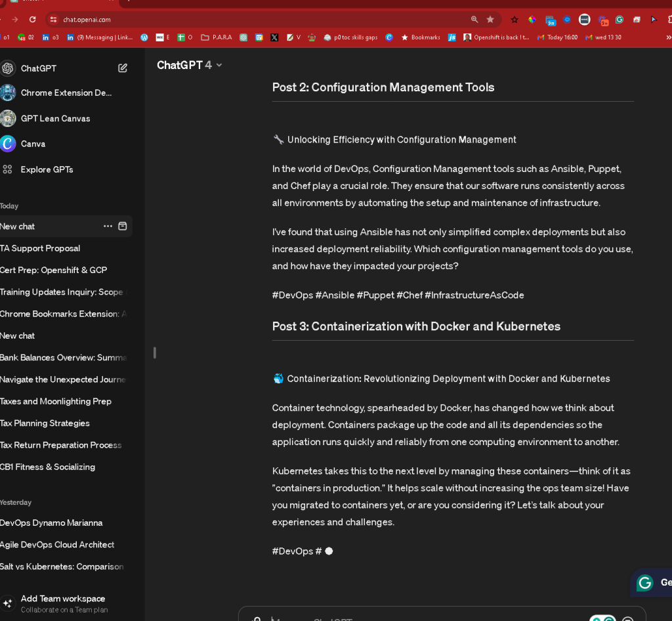Open the ChatGPT bookmark icon
Image resolution: width=672 pixels, height=621 pixels.
coord(243,37)
